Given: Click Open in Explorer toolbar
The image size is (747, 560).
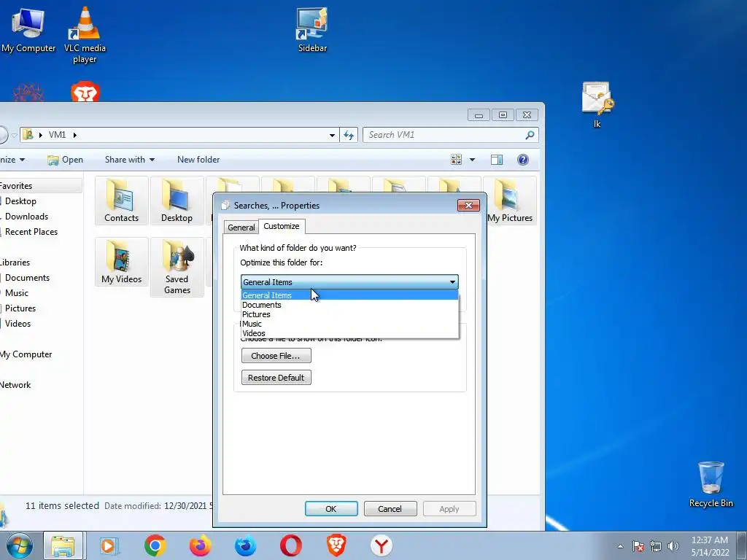Looking at the screenshot, I should click(66, 160).
